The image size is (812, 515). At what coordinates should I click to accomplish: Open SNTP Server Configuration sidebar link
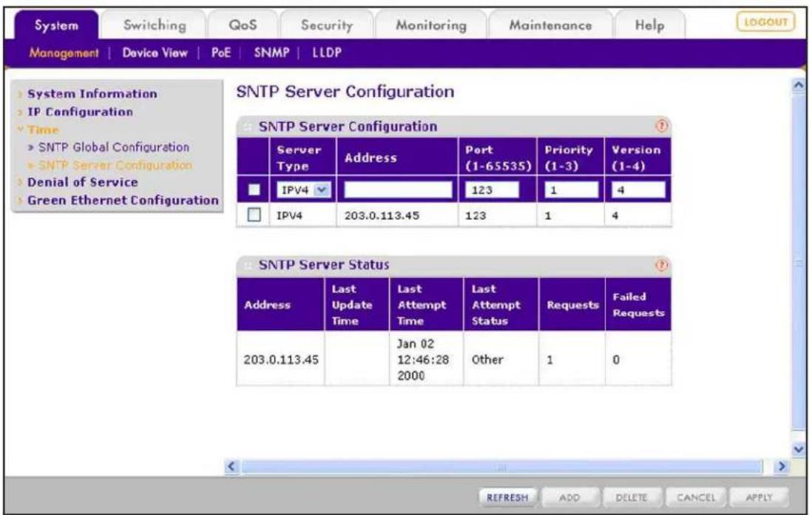point(115,165)
